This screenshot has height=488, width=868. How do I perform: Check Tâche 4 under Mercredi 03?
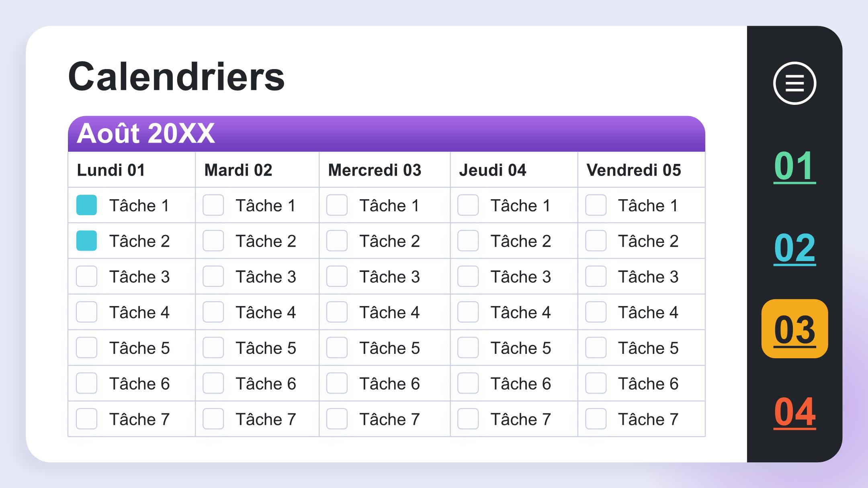337,312
